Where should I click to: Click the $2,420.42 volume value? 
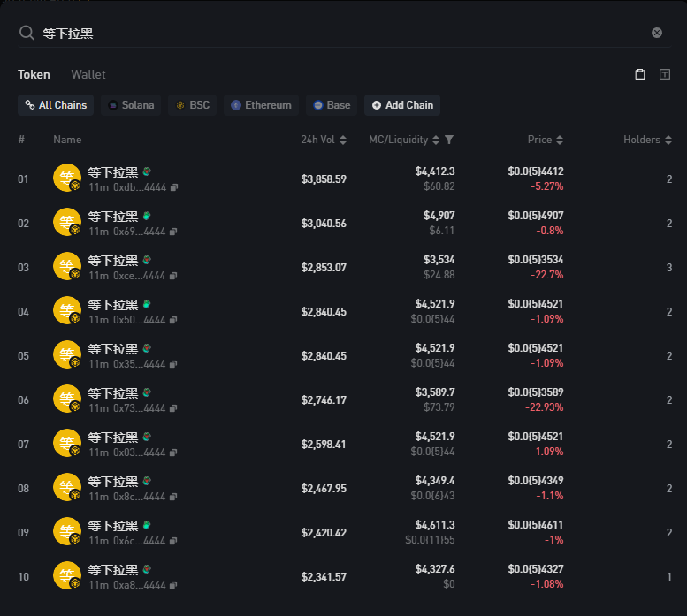click(324, 533)
